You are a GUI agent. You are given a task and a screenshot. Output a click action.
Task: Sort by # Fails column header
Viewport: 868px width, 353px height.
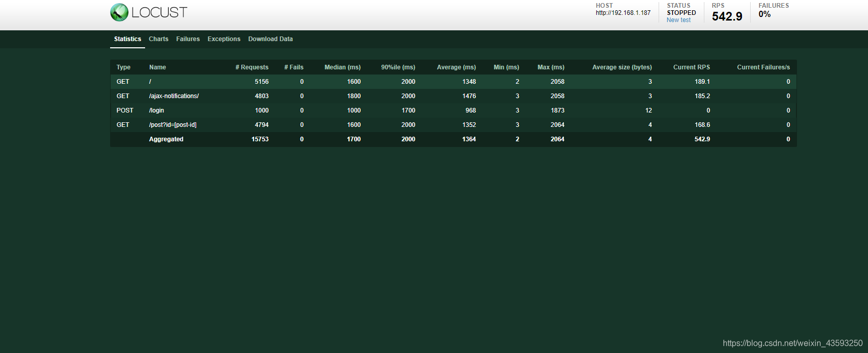[x=294, y=67]
